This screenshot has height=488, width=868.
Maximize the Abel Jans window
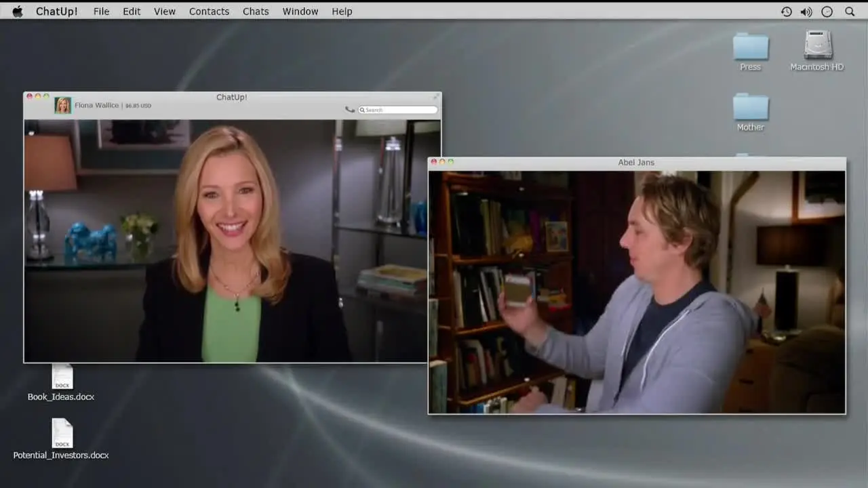451,162
